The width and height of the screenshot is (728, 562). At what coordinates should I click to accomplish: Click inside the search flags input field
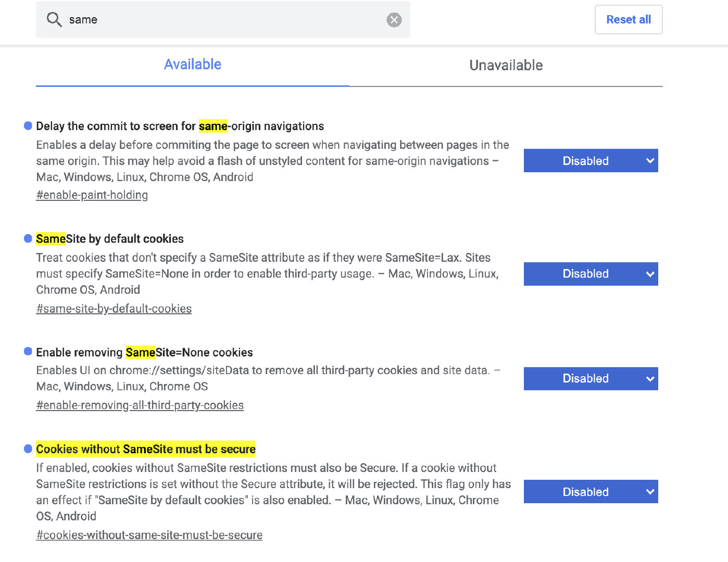point(208,19)
